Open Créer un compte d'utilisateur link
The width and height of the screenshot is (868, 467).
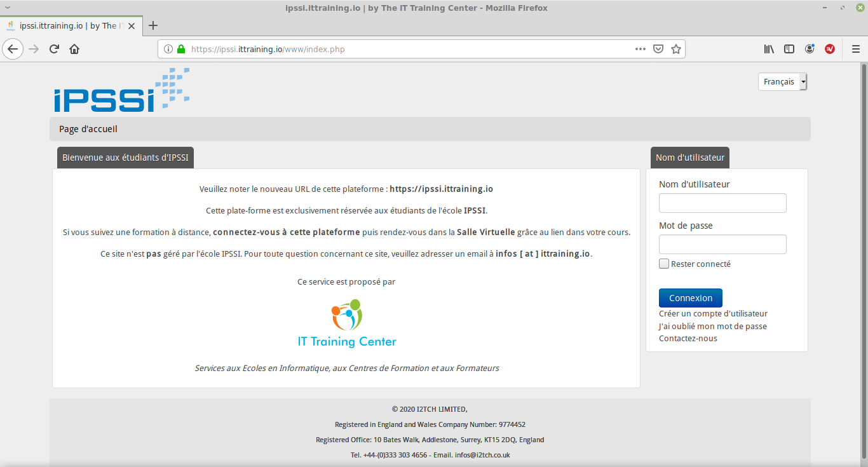coord(713,314)
